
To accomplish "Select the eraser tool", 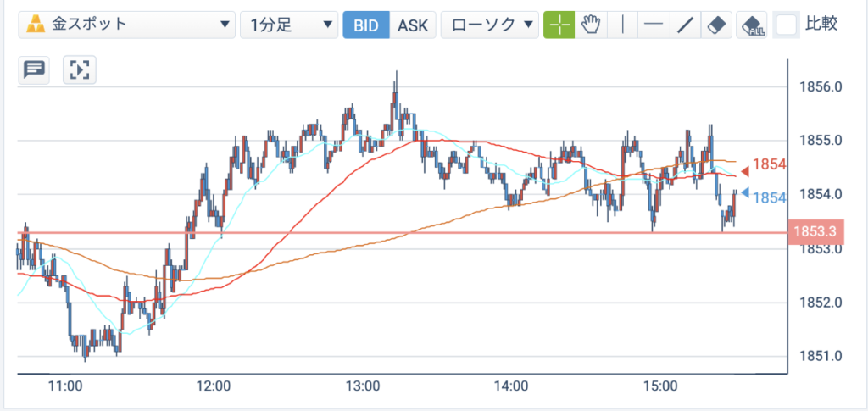I will [717, 25].
